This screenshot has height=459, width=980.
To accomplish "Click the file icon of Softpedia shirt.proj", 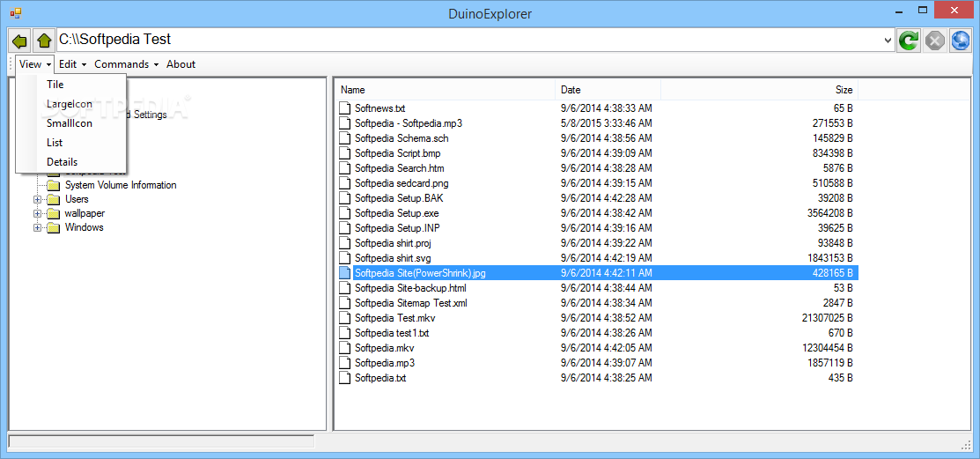I will 345,242.
